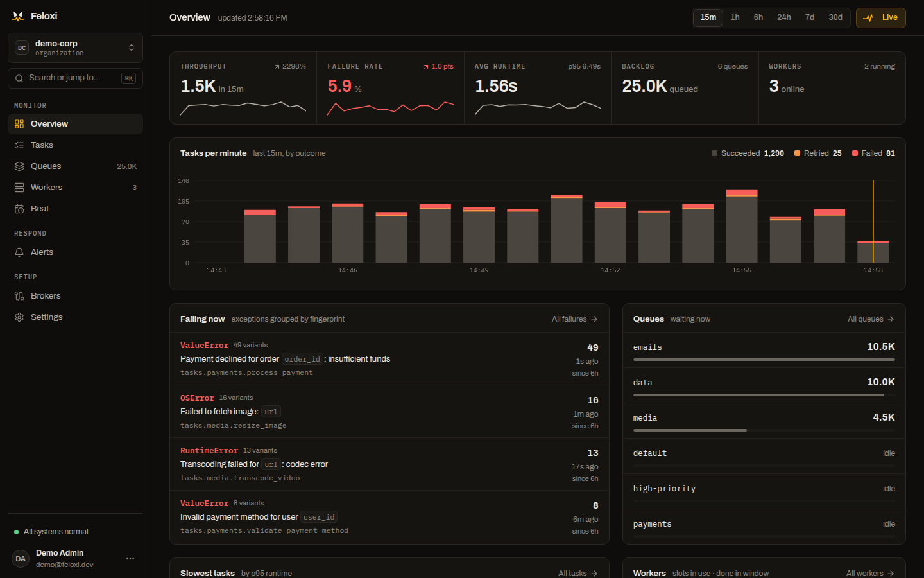Select the 1h time range
Screen dimensions: 924x578
(x=735, y=17)
